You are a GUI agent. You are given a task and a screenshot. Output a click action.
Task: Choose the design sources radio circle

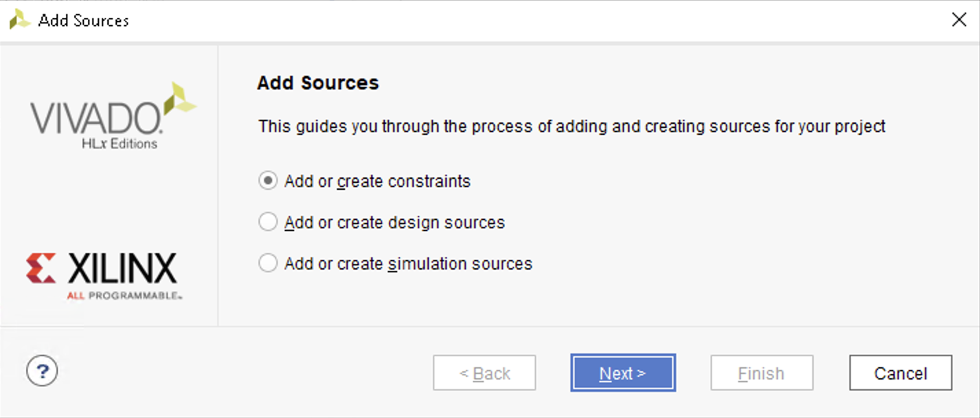pyautogui.click(x=267, y=222)
